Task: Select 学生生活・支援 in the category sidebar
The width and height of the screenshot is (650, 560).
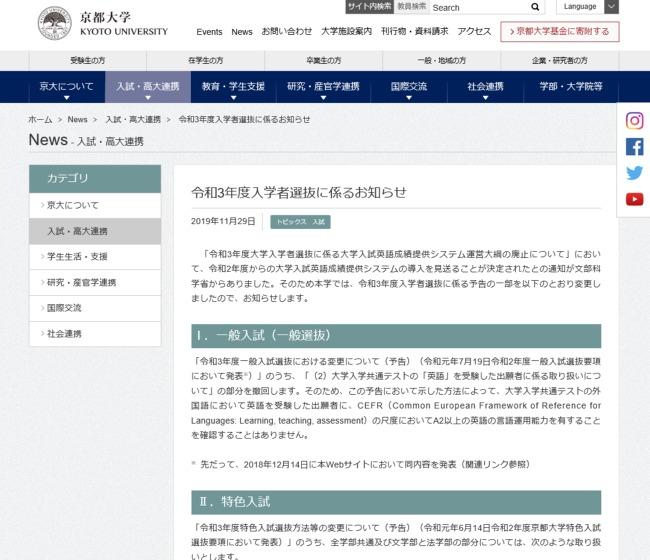Action: point(95,257)
